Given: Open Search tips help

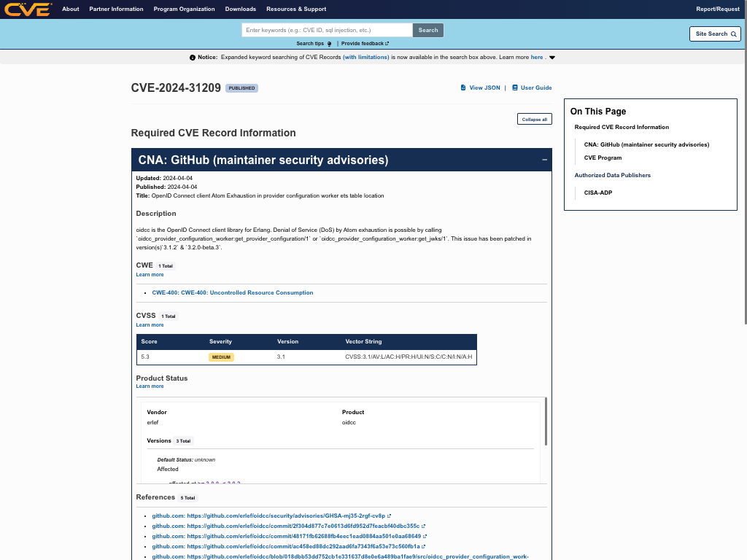Looking at the screenshot, I should pyautogui.click(x=310, y=43).
